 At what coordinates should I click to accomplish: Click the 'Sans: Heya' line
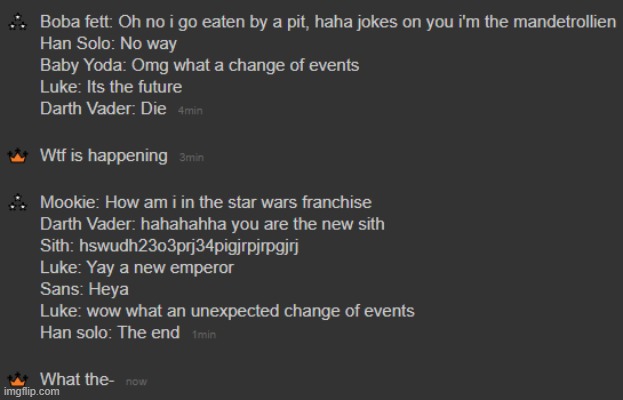[x=84, y=289]
